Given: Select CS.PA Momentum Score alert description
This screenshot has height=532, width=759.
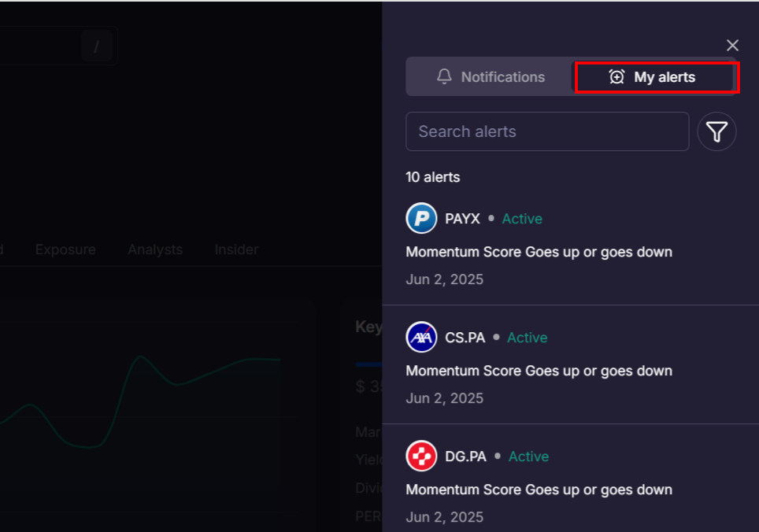Looking at the screenshot, I should click(539, 371).
